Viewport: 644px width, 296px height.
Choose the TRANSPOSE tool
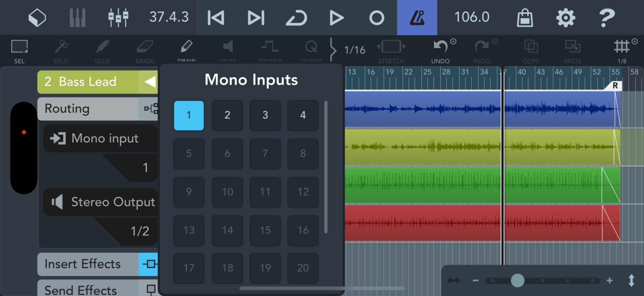click(269, 50)
